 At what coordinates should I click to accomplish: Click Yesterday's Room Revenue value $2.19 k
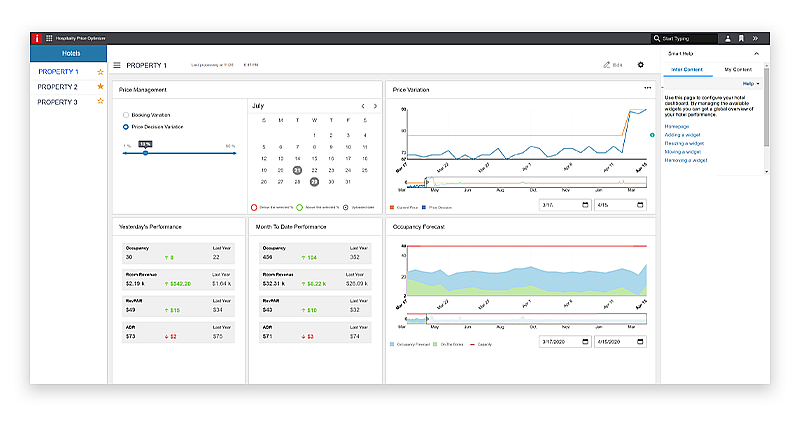tap(135, 283)
